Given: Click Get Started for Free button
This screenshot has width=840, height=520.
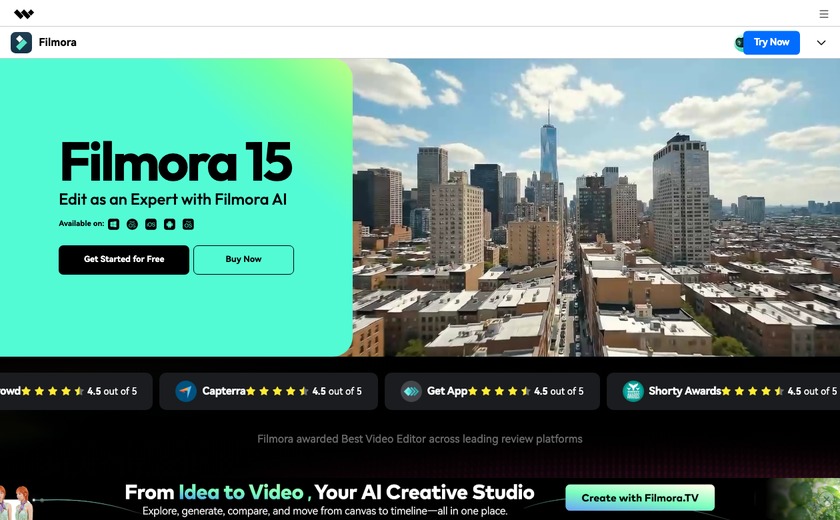Looking at the screenshot, I should tap(124, 260).
